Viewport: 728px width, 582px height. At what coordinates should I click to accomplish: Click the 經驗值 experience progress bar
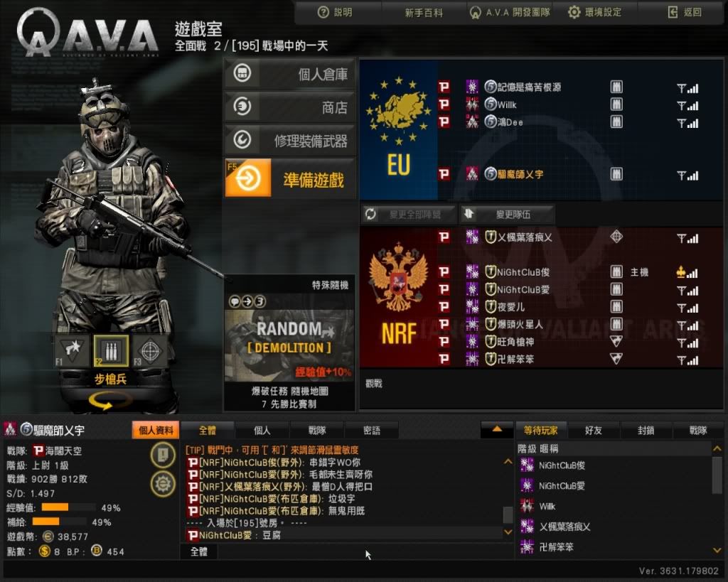[x=68, y=507]
